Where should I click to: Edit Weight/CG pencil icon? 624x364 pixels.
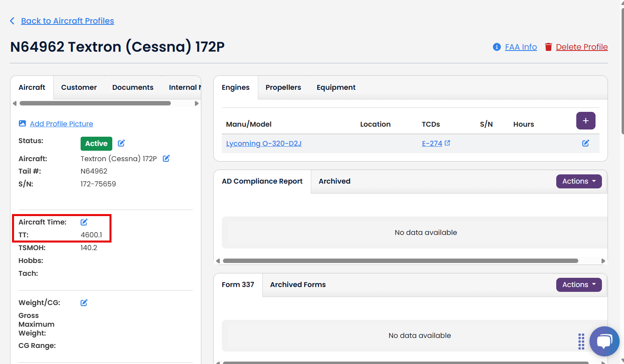[84, 303]
